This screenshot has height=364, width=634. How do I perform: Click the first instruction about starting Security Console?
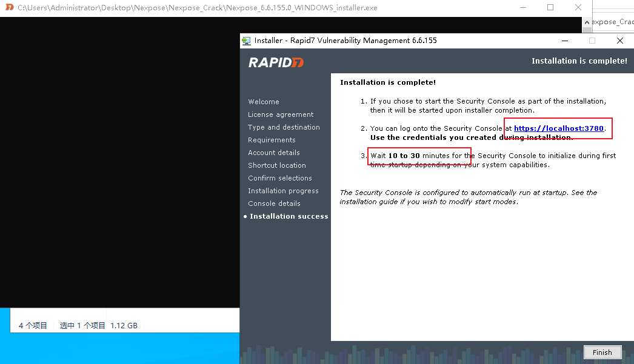488,106
